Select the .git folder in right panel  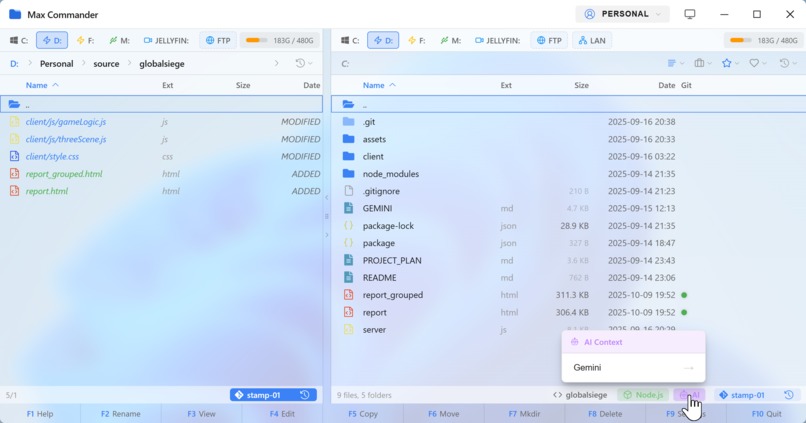(569, 122)
